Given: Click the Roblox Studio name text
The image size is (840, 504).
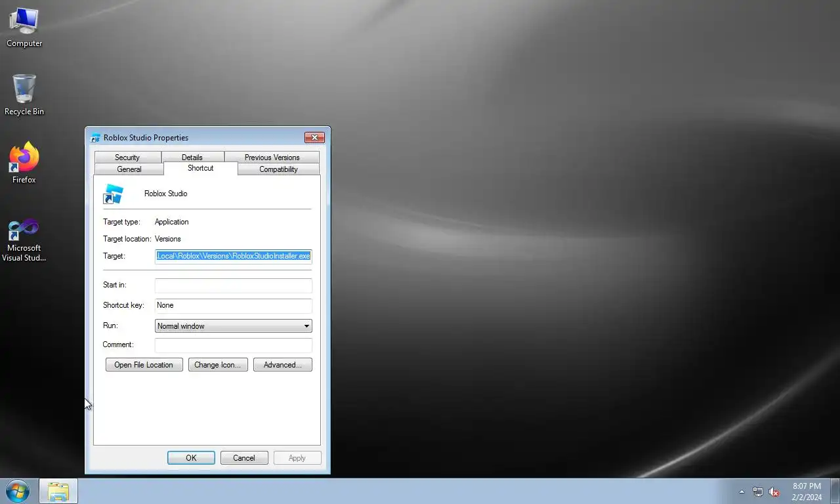Looking at the screenshot, I should (x=166, y=194).
